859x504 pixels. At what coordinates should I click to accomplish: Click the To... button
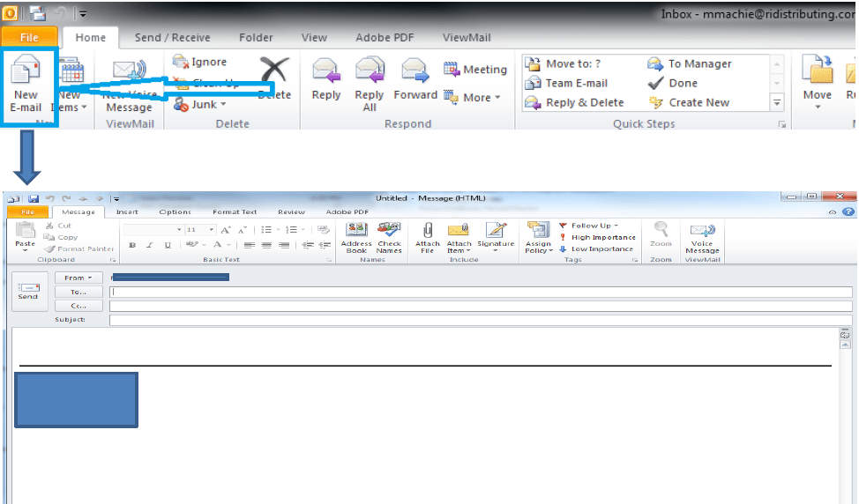(x=78, y=293)
